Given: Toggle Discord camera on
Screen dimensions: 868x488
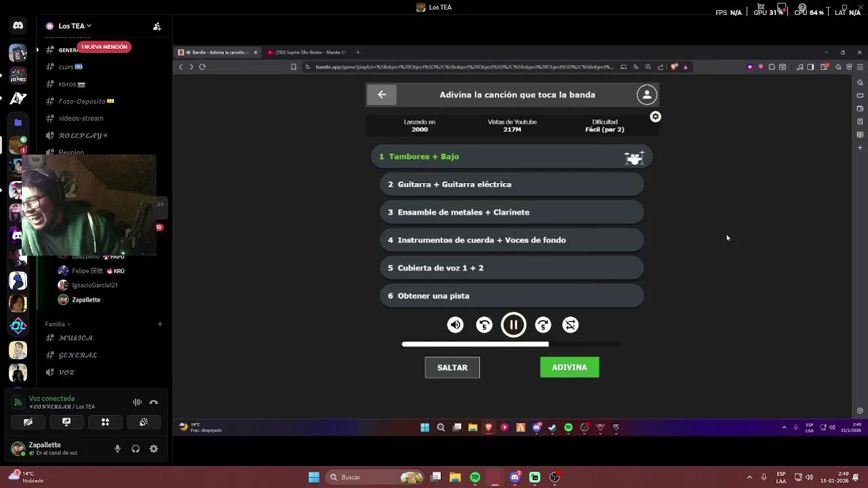Looking at the screenshot, I should point(28,422).
